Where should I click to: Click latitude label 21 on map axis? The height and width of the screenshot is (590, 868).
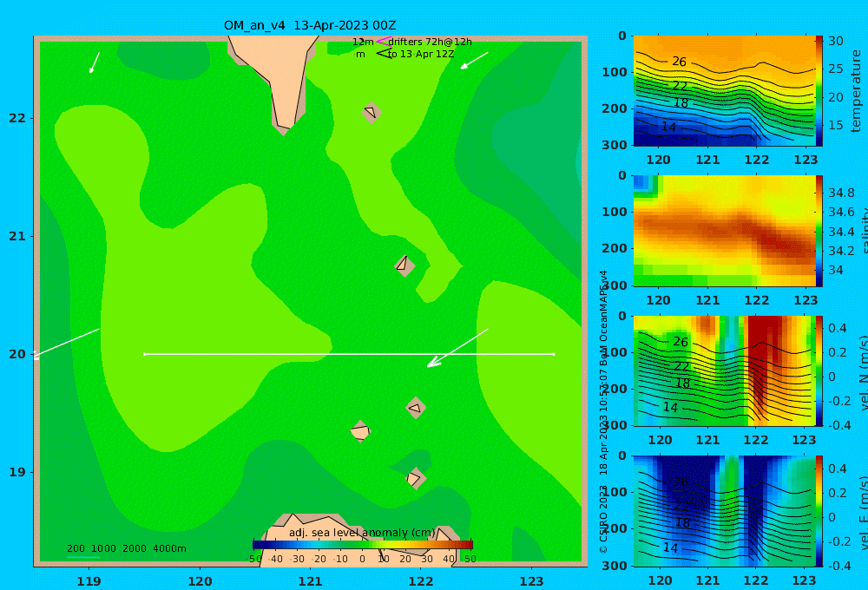pyautogui.click(x=17, y=236)
